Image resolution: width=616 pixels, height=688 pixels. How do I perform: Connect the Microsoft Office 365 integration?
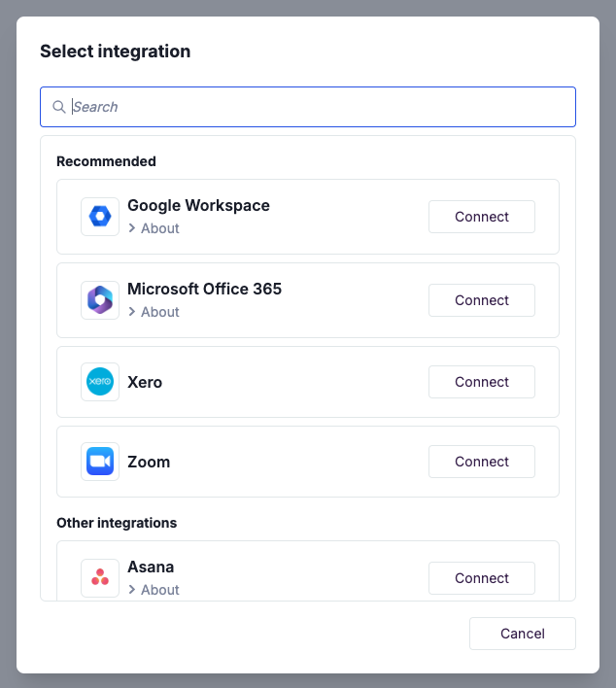tap(482, 300)
